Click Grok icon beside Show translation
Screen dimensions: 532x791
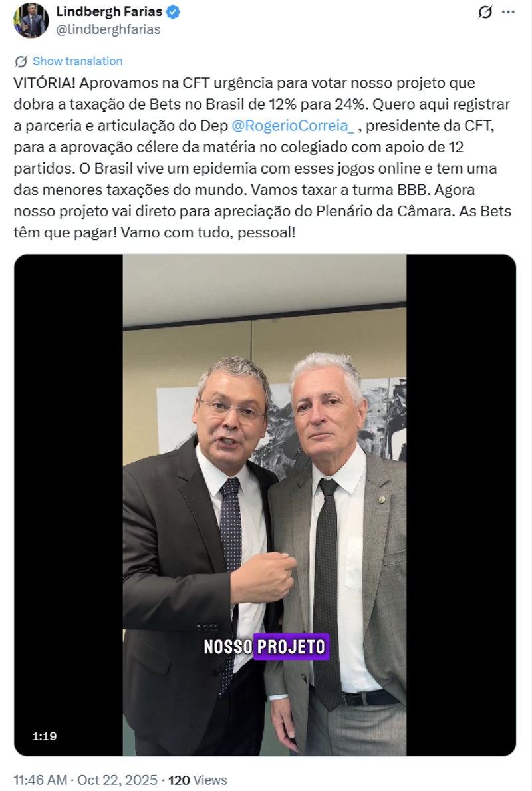(21, 61)
